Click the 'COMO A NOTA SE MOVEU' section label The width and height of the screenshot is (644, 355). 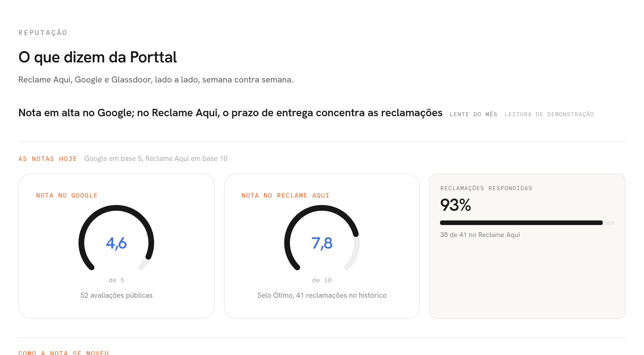click(64, 353)
